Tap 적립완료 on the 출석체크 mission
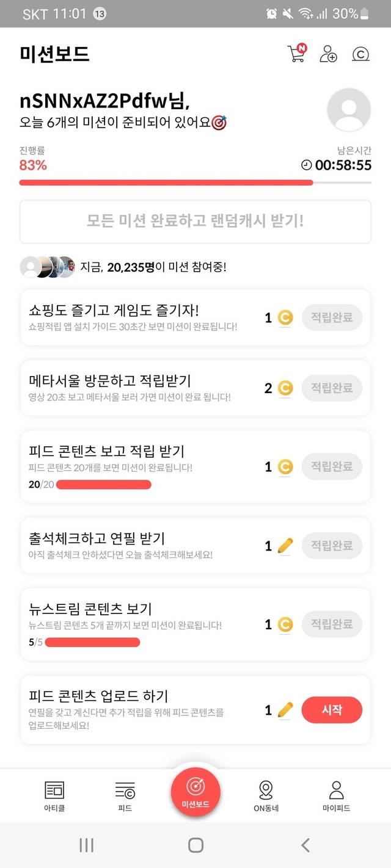 (x=332, y=545)
